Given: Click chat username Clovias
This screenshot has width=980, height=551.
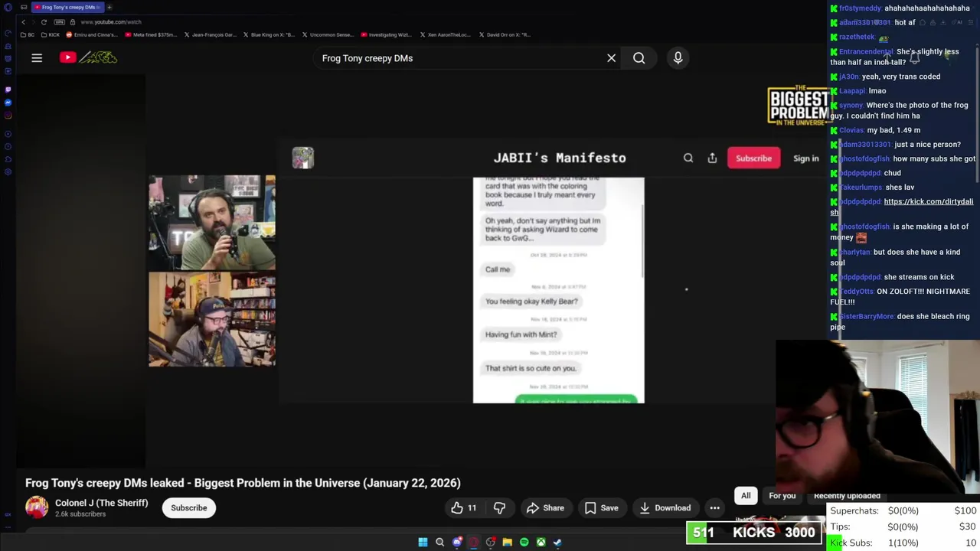Looking at the screenshot, I should tap(851, 130).
